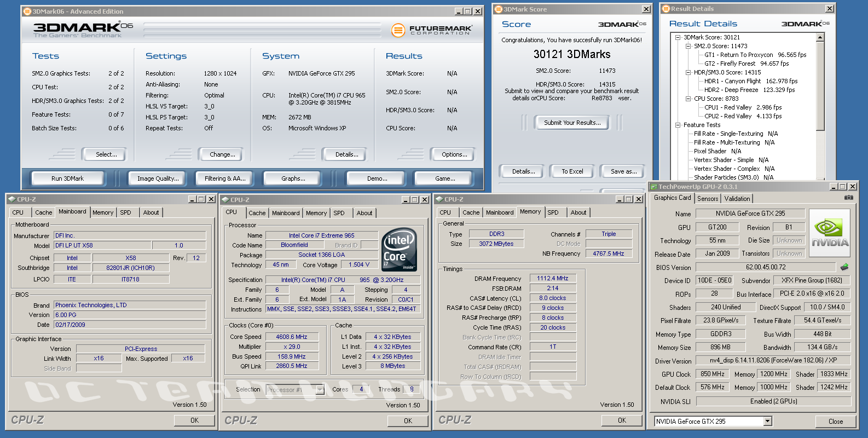Click the Core Speed value 4608.6 MHz
The image size is (868, 438).
point(292,337)
